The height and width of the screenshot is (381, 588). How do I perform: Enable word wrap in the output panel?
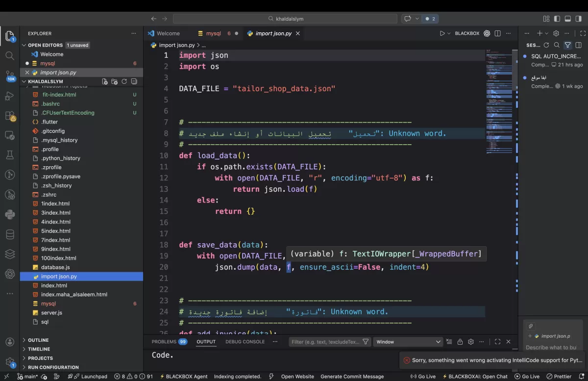click(449, 341)
